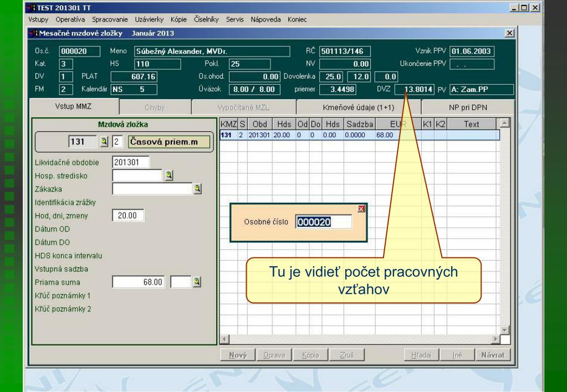The image size is (567, 392).
Task: Select the NP pri DPN tab
Action: tap(469, 107)
